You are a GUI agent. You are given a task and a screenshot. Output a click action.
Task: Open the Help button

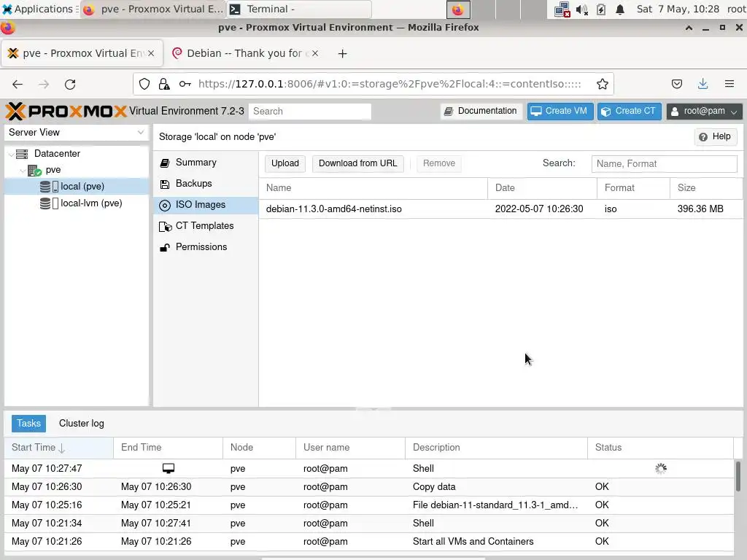pos(715,136)
